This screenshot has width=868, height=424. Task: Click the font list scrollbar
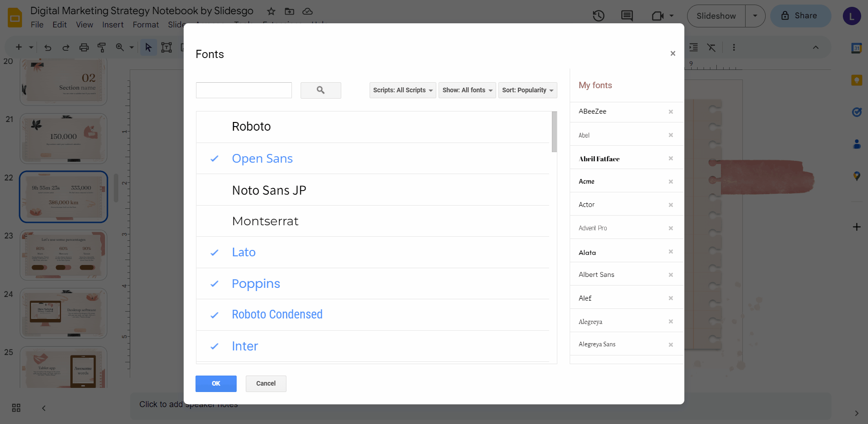point(554,132)
